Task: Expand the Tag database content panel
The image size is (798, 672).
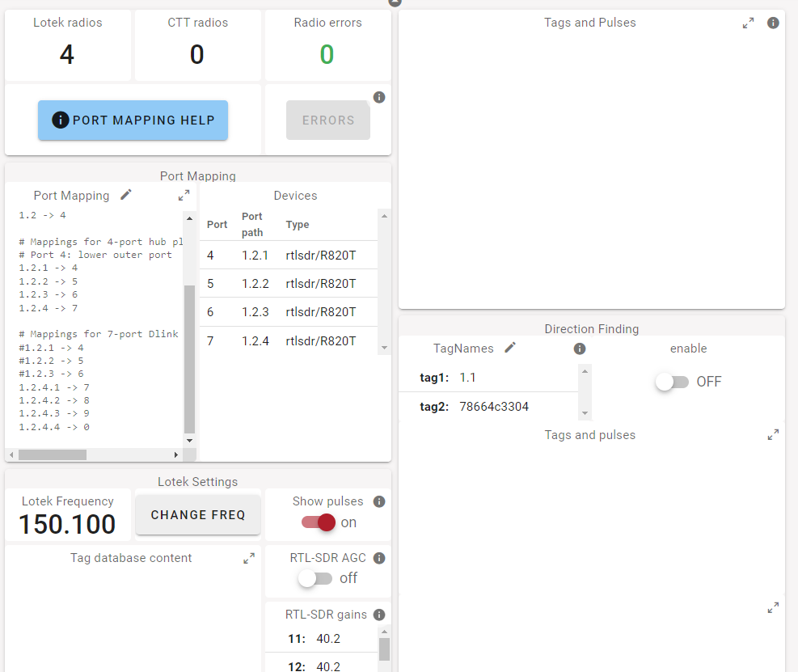Action: (249, 559)
